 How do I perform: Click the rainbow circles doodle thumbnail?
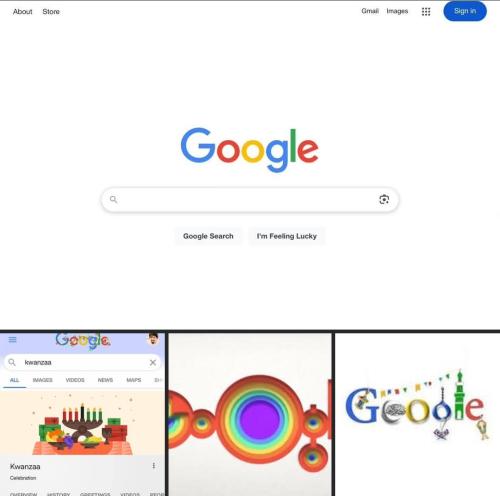[250, 414]
